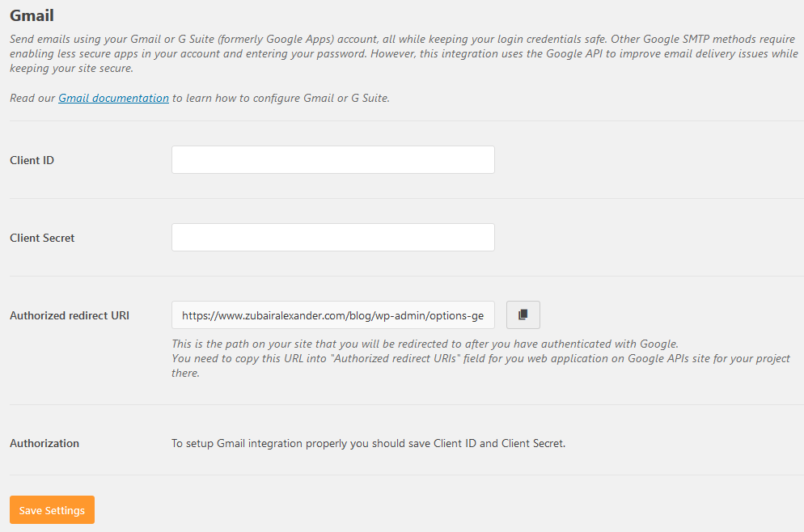The height and width of the screenshot is (532, 804).
Task: Click 'This is the path on your site' hint
Action: click(425, 344)
